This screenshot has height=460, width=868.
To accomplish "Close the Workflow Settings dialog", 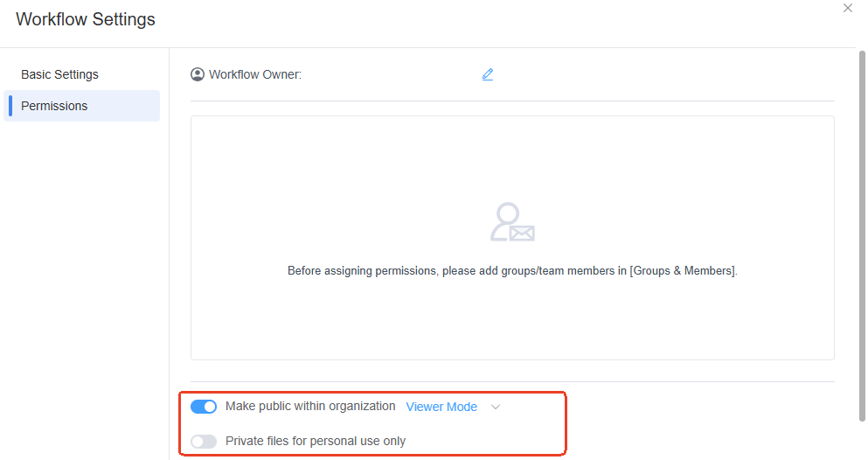I will [x=848, y=8].
